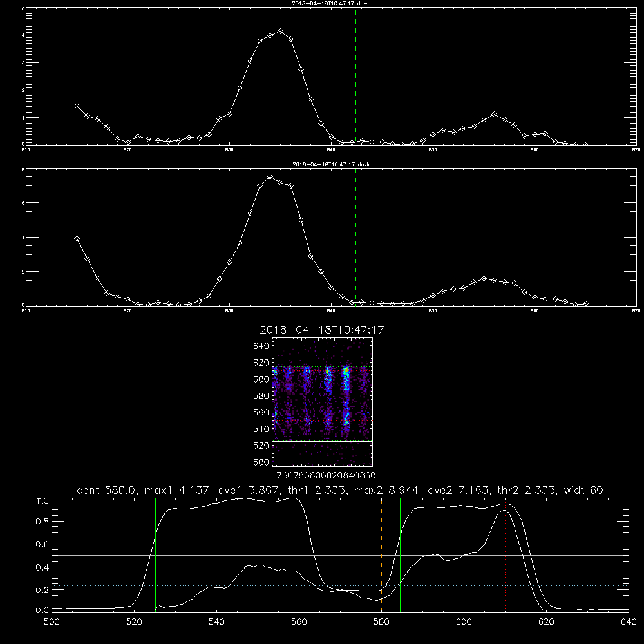This screenshot has height=644, width=644.
Task: Click the orange dashed center line at 580
Action: point(381,555)
